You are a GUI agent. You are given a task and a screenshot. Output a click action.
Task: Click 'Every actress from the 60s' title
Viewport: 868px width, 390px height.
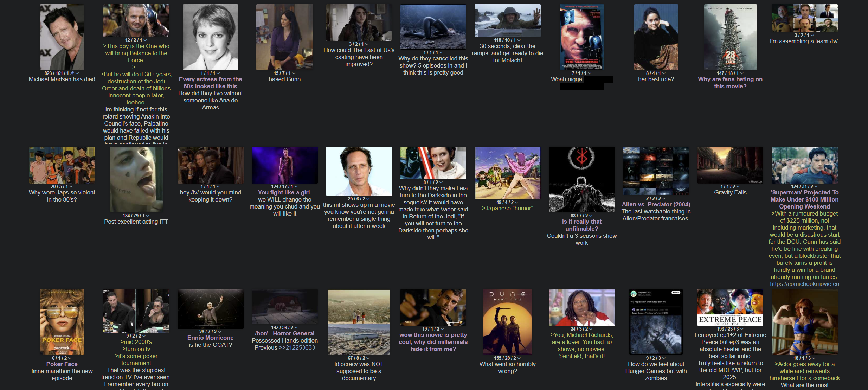click(x=211, y=83)
